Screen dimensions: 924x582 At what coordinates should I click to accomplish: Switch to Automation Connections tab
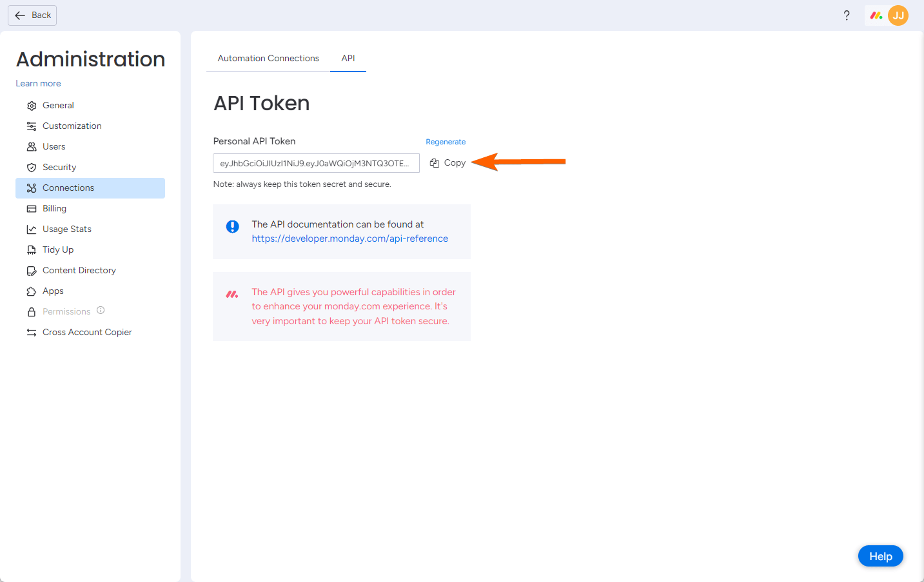coord(268,58)
